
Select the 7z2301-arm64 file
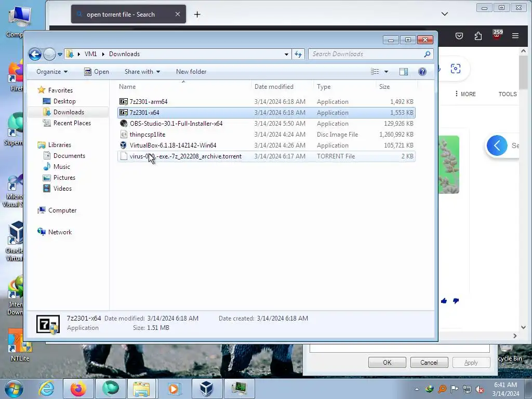[267, 102]
